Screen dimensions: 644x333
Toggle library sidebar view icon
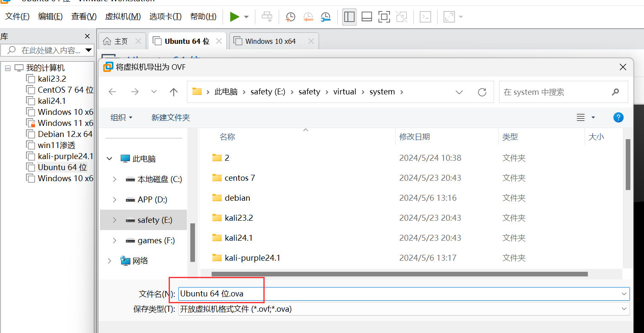[x=349, y=17]
